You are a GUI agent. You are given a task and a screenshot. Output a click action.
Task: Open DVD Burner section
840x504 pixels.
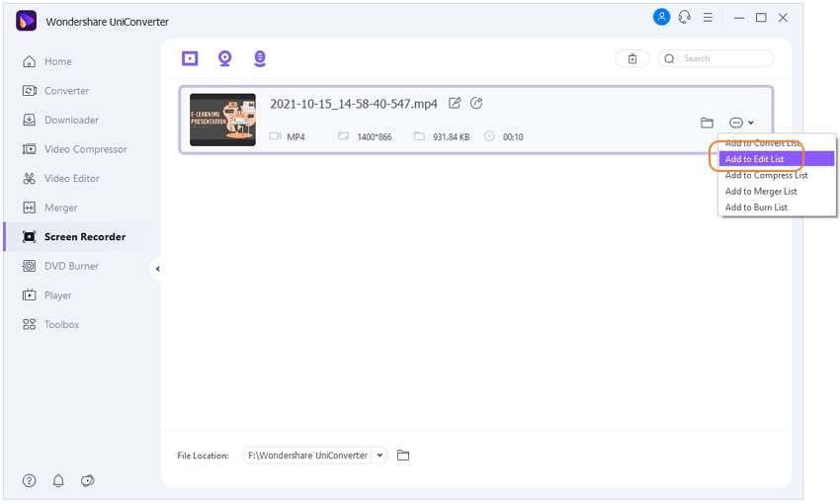(60, 266)
